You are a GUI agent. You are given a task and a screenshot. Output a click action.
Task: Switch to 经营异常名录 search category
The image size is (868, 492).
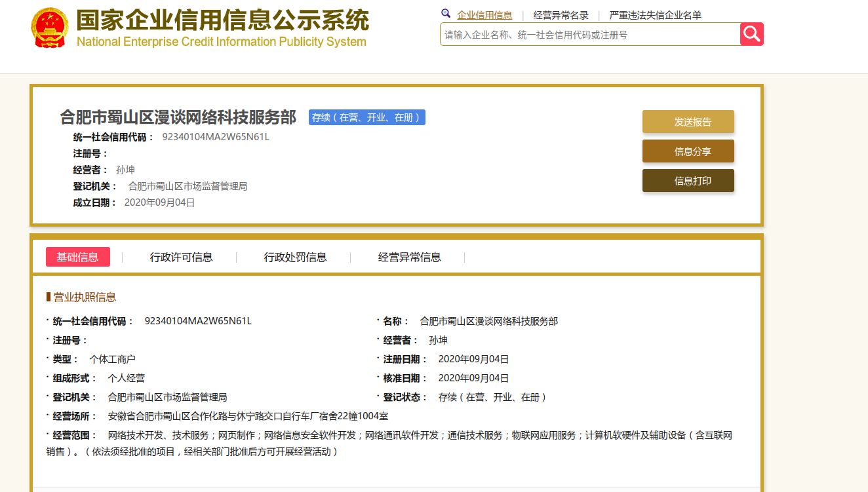[x=561, y=15]
